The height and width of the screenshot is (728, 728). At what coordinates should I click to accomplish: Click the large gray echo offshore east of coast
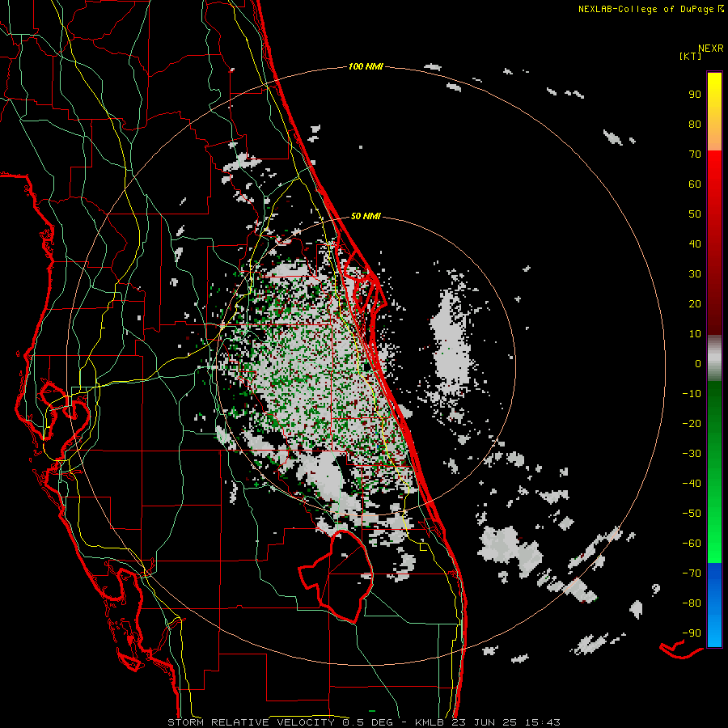click(x=451, y=344)
